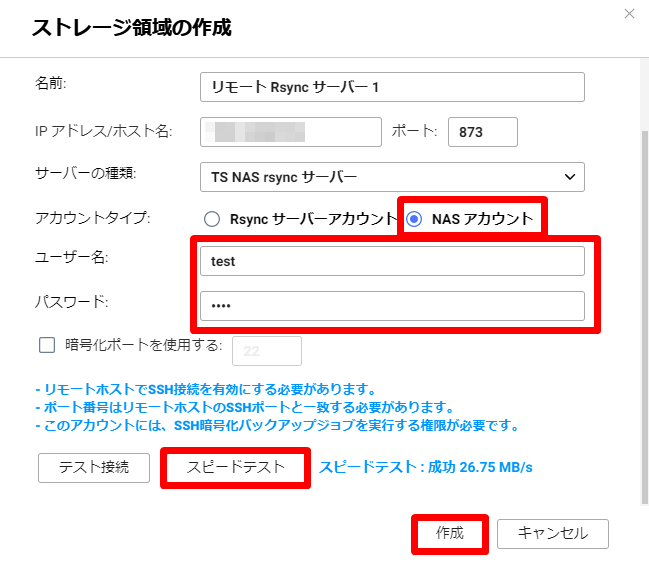649x581 pixels.
Task: Click the IP address/host name input field
Action: [x=291, y=132]
